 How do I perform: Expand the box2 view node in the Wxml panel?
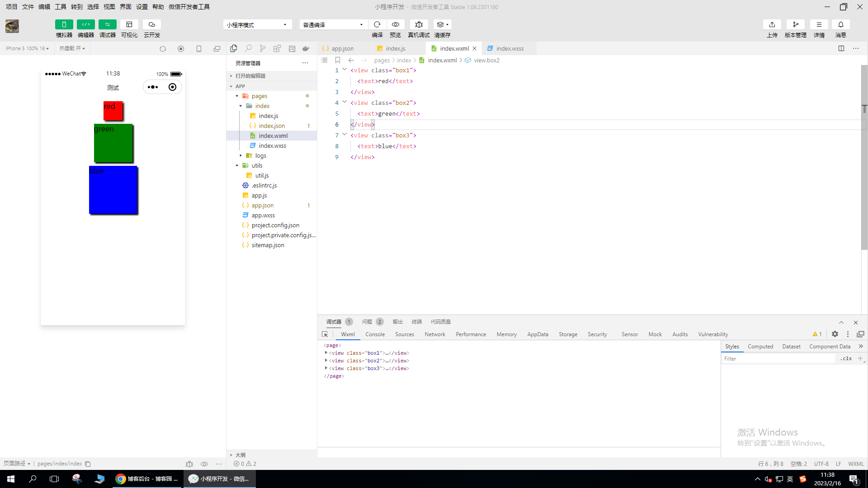tap(326, 361)
